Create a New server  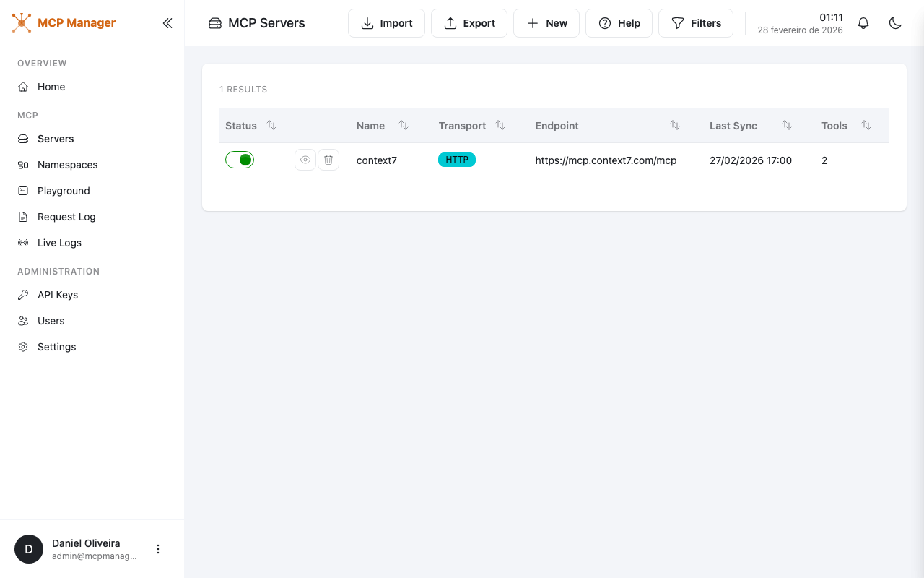pos(546,23)
